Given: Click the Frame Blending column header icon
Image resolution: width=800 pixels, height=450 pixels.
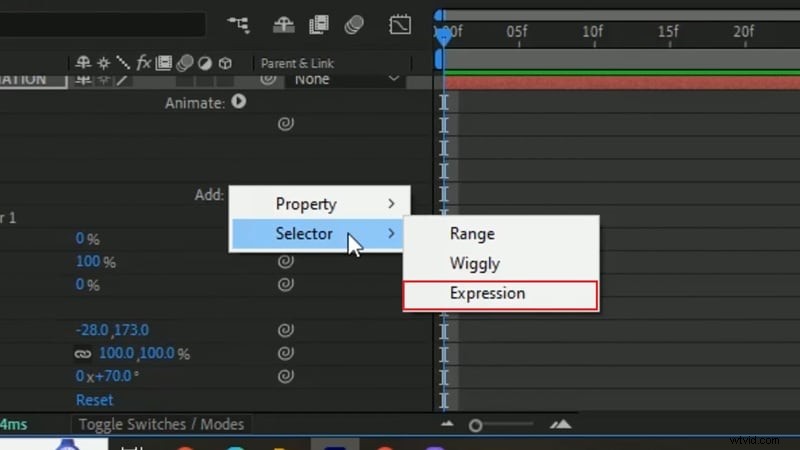Looking at the screenshot, I should click(164, 63).
